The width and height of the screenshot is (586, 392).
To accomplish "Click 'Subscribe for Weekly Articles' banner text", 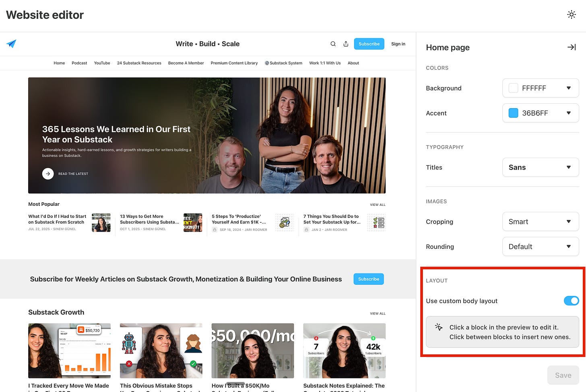I will (x=186, y=279).
